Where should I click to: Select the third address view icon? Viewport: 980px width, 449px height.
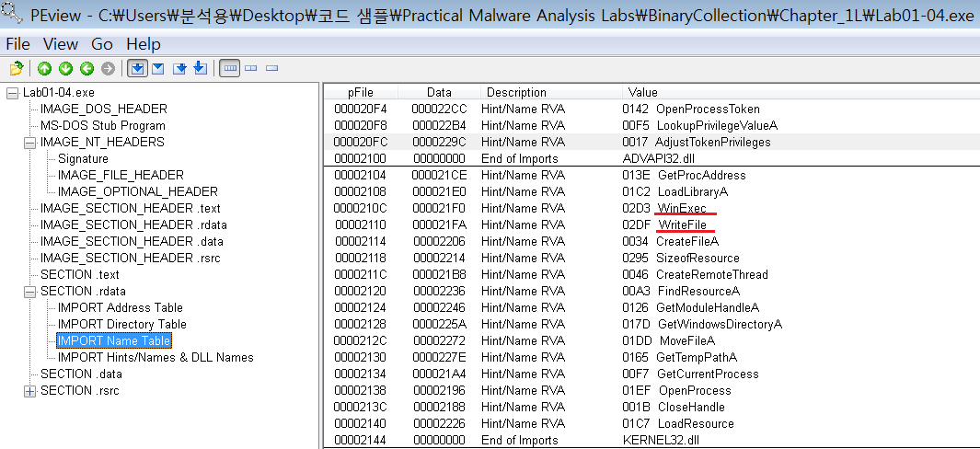[179, 68]
